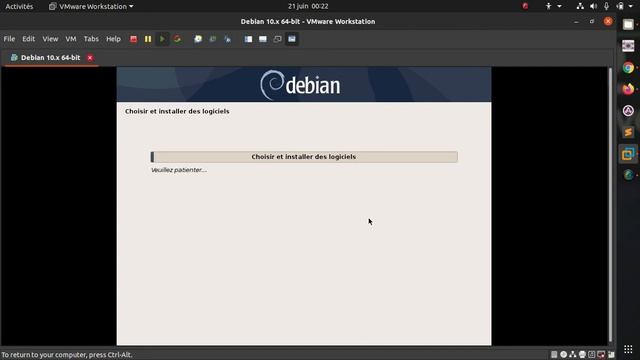640x360 pixels.
Task: Click the red power off VM toolbar button
Action: click(133, 39)
